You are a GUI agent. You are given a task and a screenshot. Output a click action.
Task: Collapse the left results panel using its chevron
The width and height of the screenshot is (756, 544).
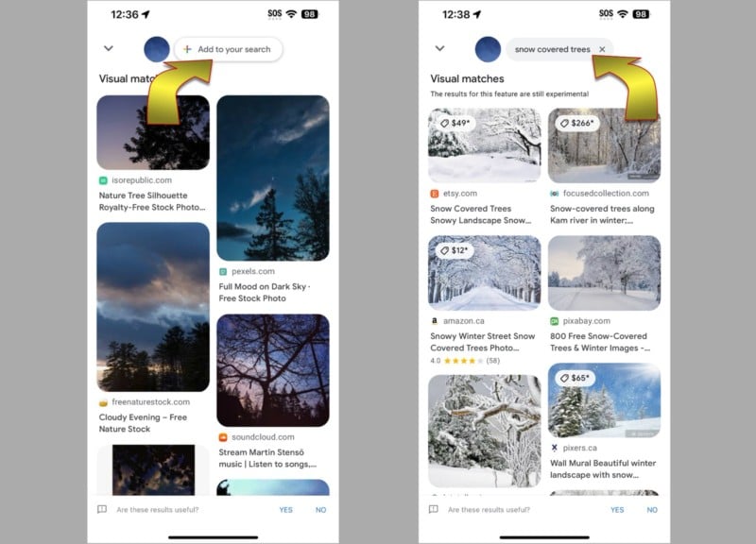[x=109, y=48]
